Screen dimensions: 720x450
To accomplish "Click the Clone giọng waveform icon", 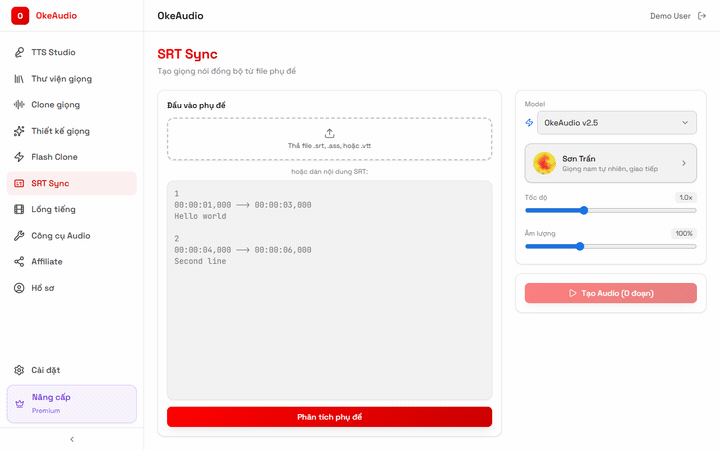I will (19, 104).
